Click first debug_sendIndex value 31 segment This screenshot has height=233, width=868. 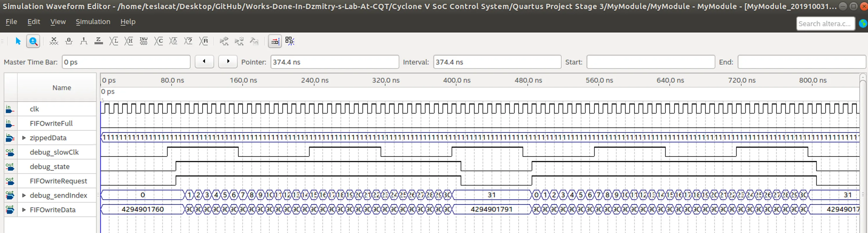(492, 195)
